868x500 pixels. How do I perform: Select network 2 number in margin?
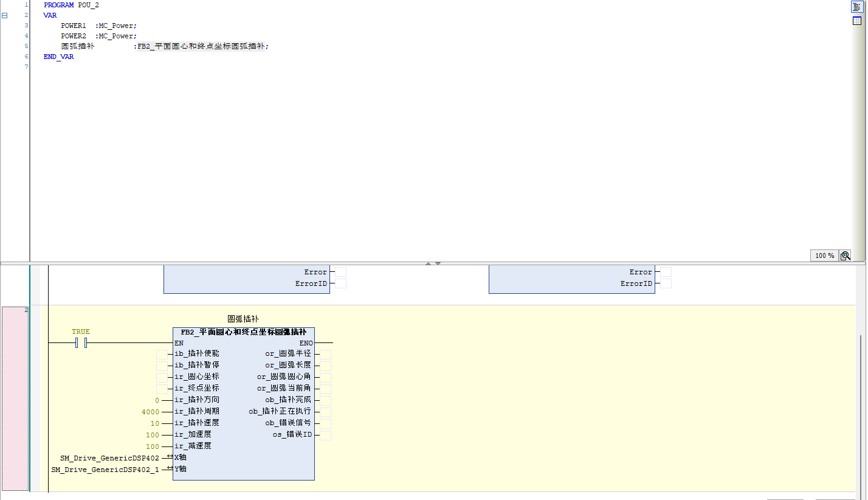(x=26, y=310)
